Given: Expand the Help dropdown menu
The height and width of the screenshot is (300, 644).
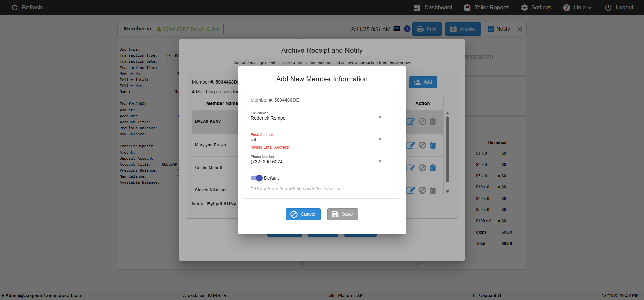Looking at the screenshot, I should pos(577,7).
